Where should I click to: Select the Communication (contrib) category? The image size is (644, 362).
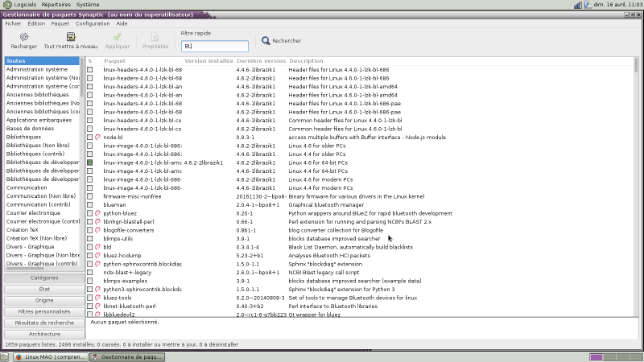(x=42, y=204)
